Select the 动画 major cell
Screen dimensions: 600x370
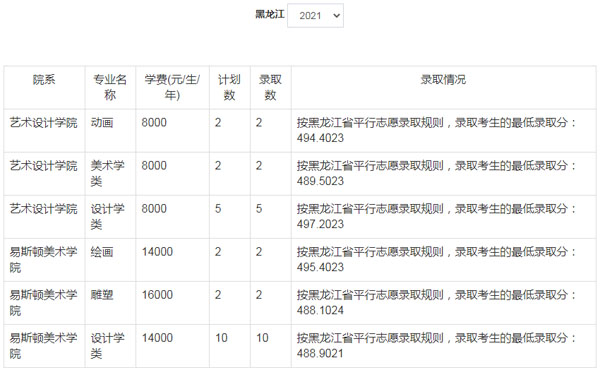click(x=110, y=130)
